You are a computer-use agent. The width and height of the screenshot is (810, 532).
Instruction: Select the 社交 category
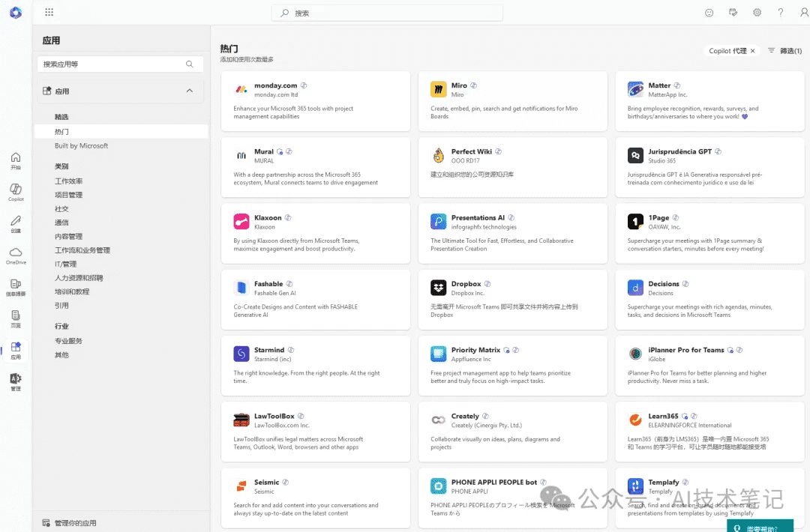[x=61, y=209]
